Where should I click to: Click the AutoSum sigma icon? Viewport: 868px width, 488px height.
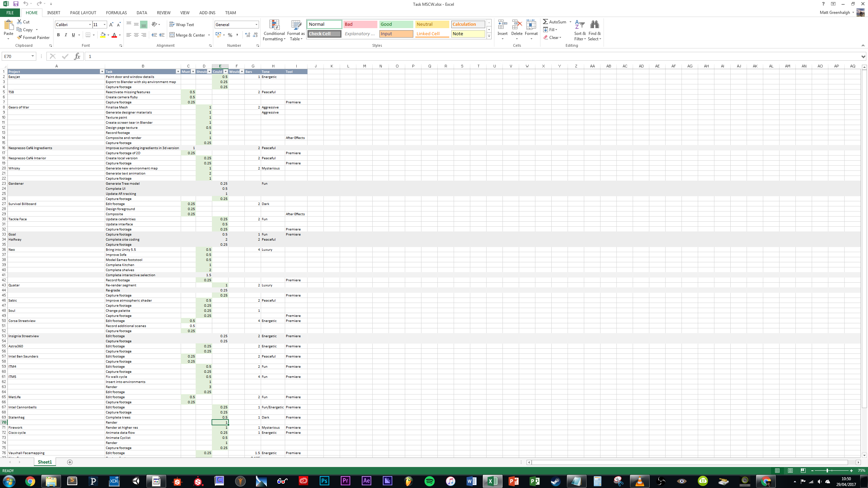(x=545, y=22)
